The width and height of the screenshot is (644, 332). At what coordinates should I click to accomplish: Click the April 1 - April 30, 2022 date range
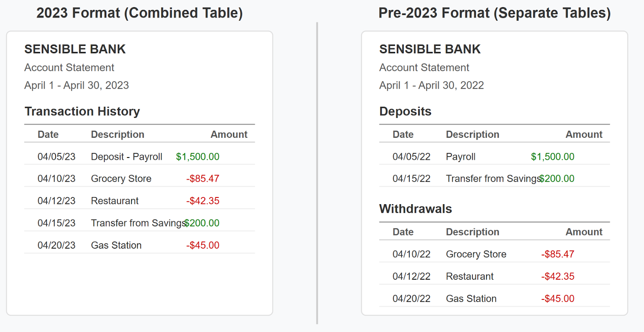click(x=431, y=85)
